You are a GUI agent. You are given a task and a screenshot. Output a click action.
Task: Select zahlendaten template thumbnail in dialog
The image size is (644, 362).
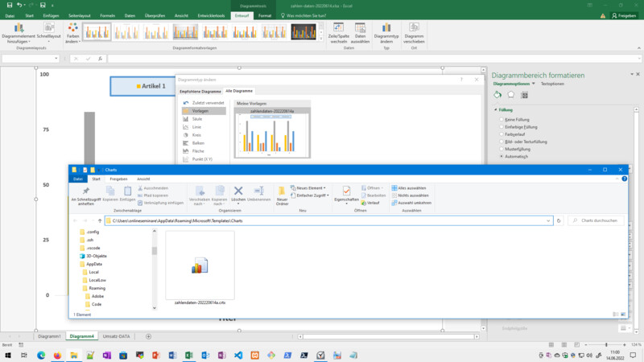(x=272, y=133)
